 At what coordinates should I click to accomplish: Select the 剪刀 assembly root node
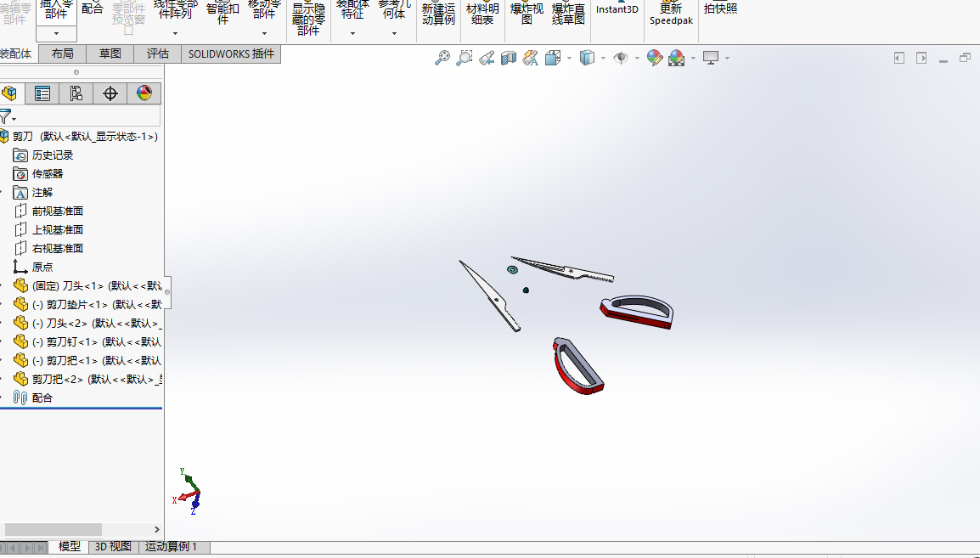coord(79,136)
